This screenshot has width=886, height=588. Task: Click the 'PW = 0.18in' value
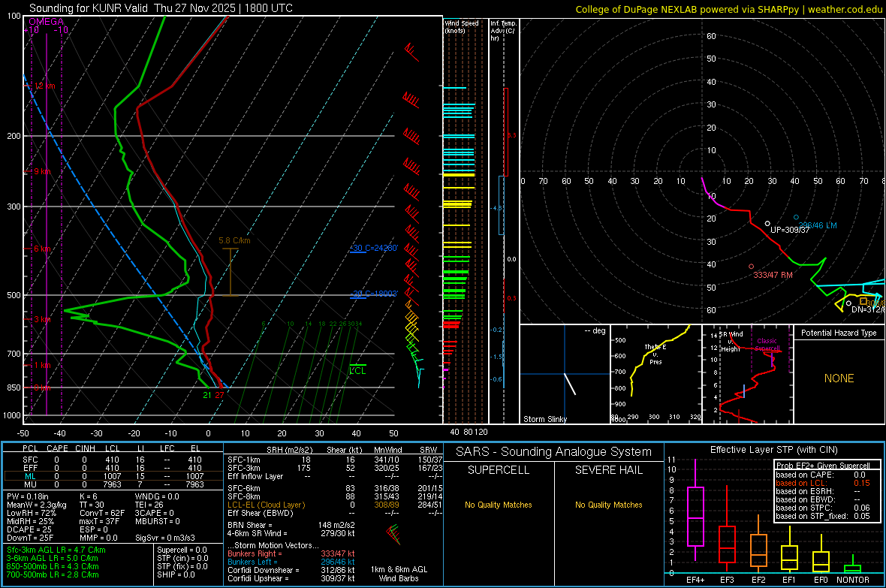28,496
